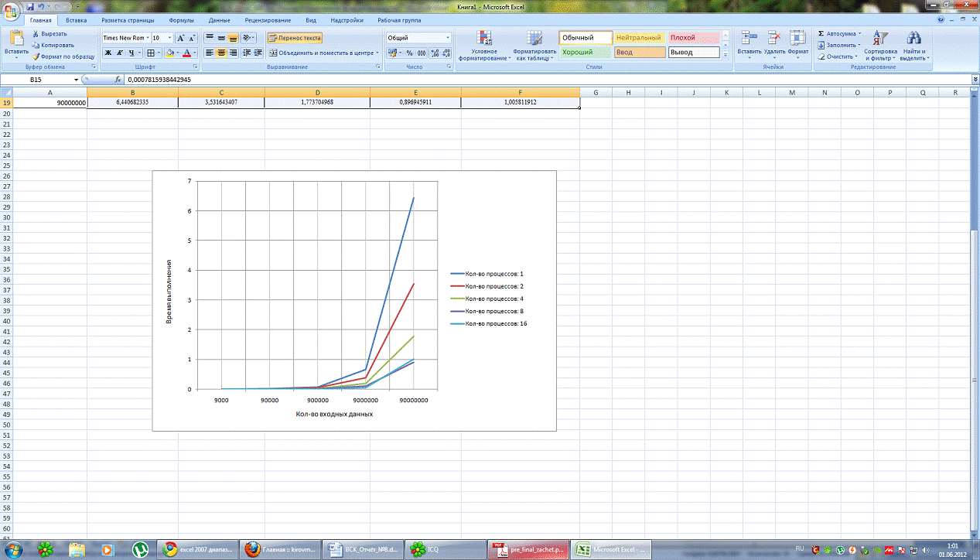Toggle italic (К) formatting
980x560 pixels.
[120, 53]
